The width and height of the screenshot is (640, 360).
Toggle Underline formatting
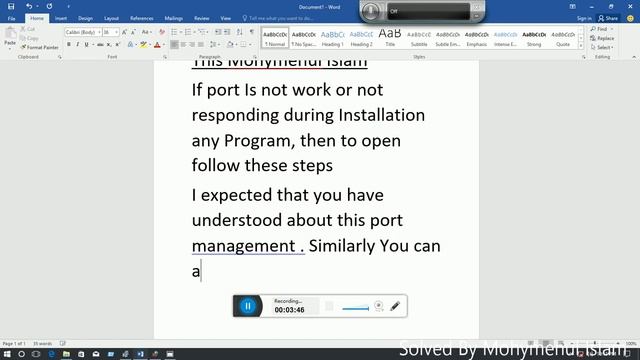click(86, 44)
